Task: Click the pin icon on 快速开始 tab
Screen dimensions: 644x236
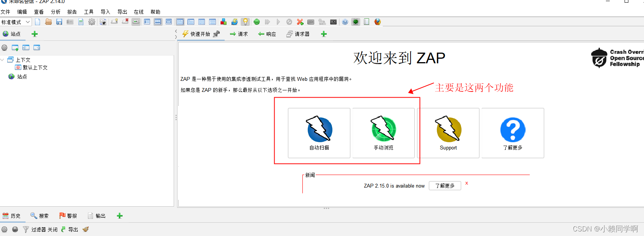Action: [217, 34]
